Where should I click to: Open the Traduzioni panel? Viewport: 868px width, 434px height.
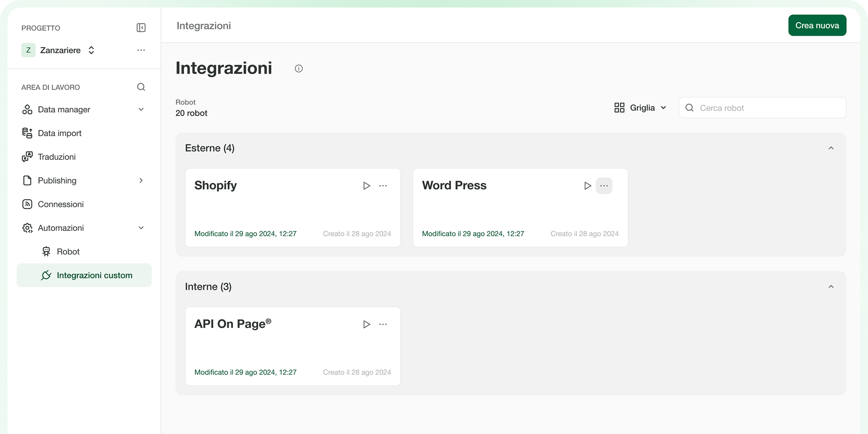[x=56, y=157]
